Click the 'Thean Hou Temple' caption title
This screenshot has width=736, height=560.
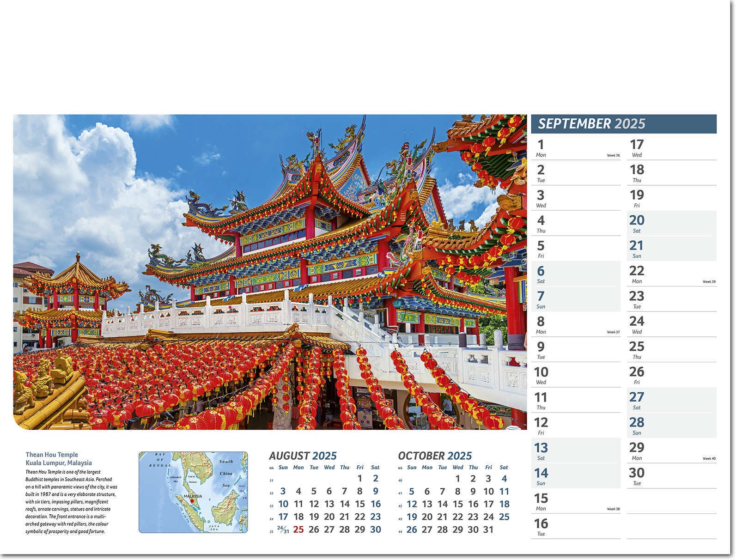52,455
